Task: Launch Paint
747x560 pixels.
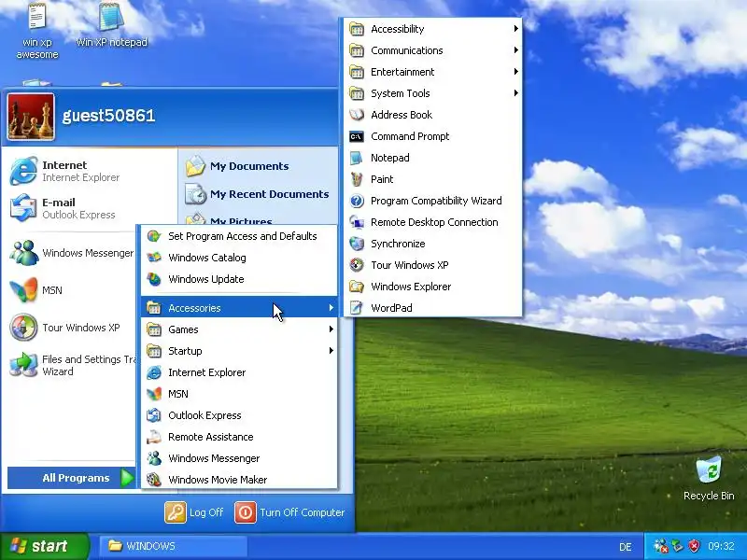Action: (x=433, y=179)
